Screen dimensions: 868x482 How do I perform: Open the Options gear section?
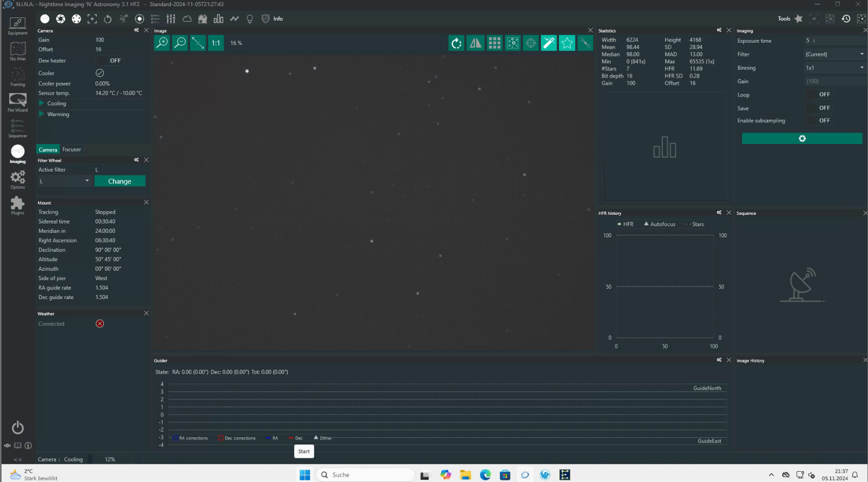[x=17, y=180]
